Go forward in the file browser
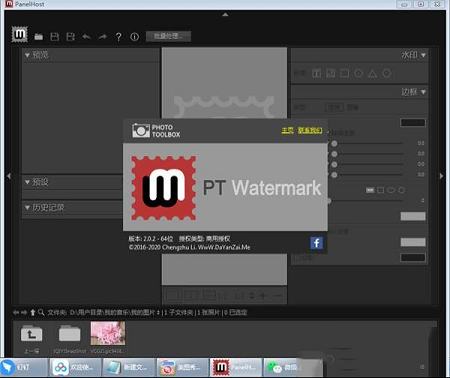 [24, 313]
